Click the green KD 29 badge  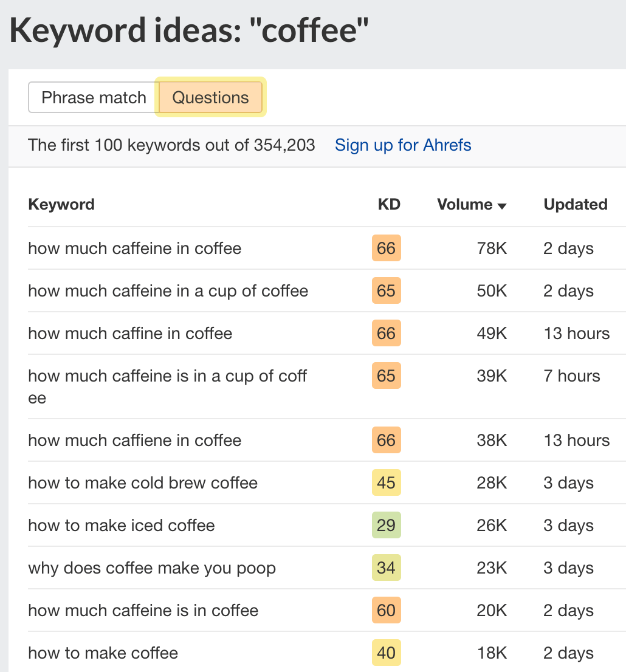click(x=386, y=525)
